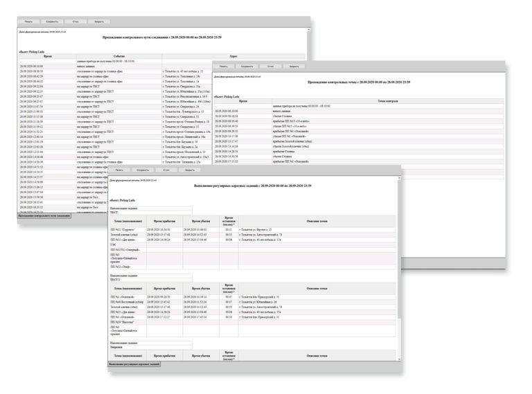Click убытие Золотой ключик (обед) row
The width and height of the screenshot is (532, 394).
pos(359,147)
